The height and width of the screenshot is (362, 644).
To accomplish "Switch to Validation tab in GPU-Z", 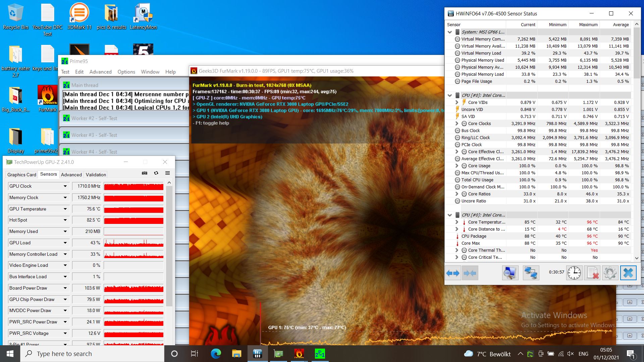I will point(96,175).
